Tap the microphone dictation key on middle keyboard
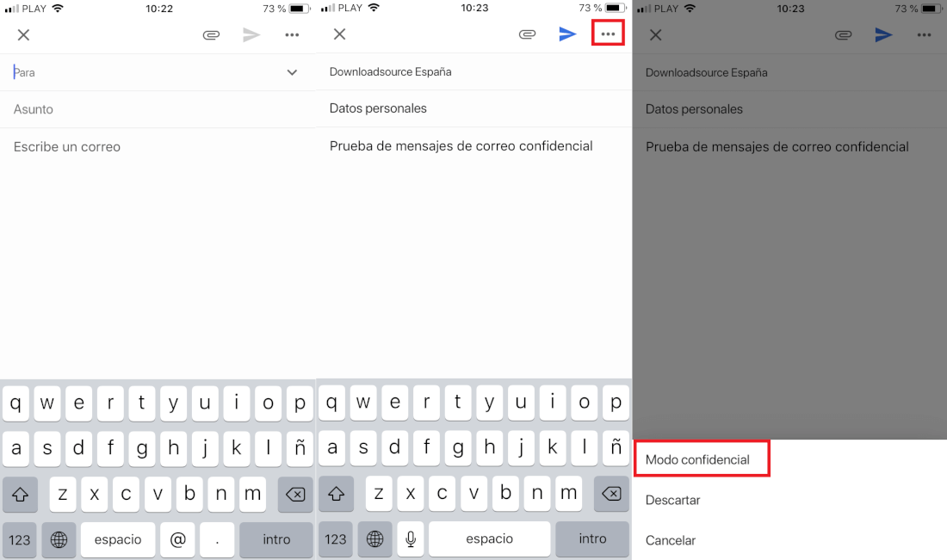 [411, 538]
